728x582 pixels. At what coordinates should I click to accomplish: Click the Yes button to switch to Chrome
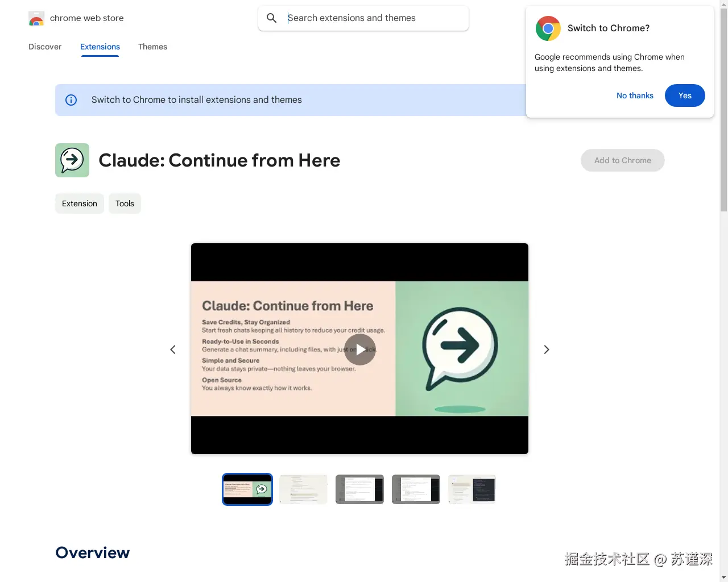(x=685, y=95)
